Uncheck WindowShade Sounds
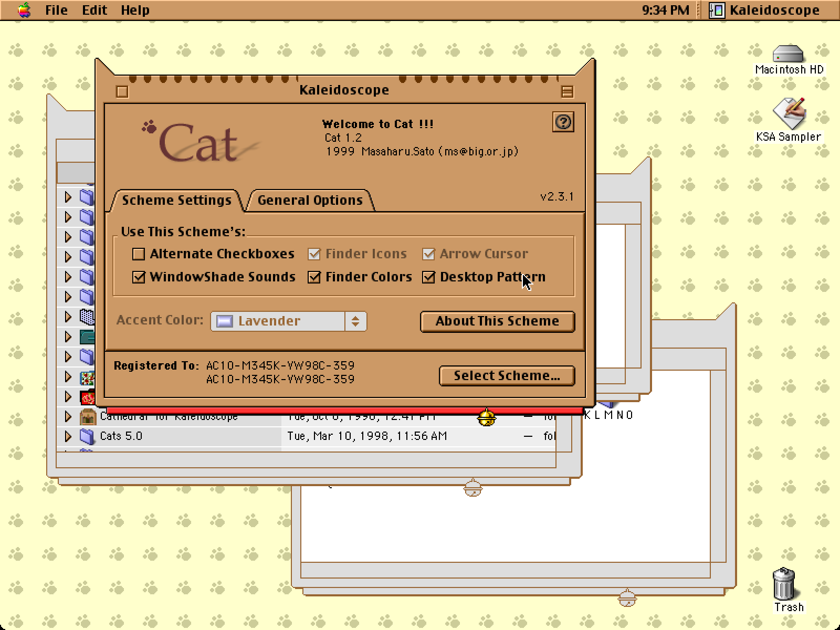 (139, 277)
